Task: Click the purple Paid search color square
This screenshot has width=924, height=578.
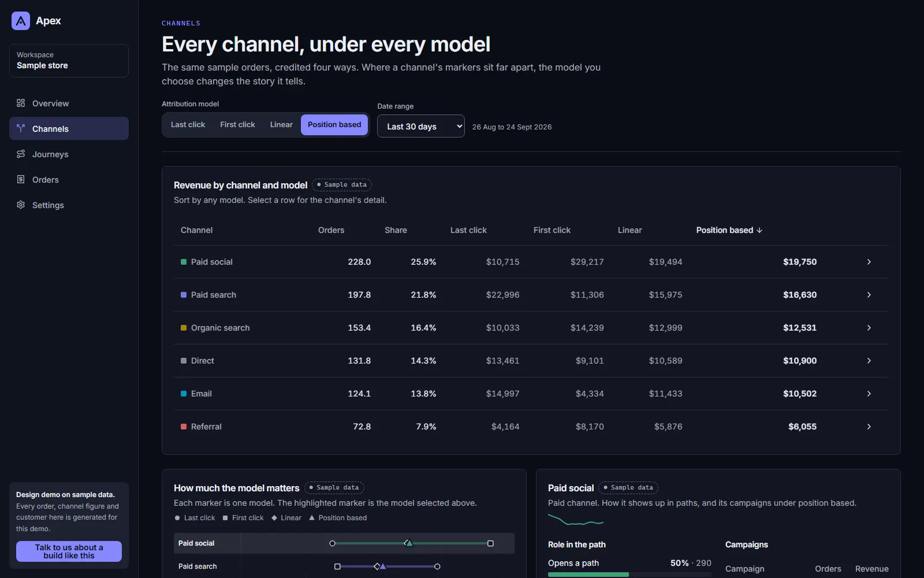Action: click(184, 295)
